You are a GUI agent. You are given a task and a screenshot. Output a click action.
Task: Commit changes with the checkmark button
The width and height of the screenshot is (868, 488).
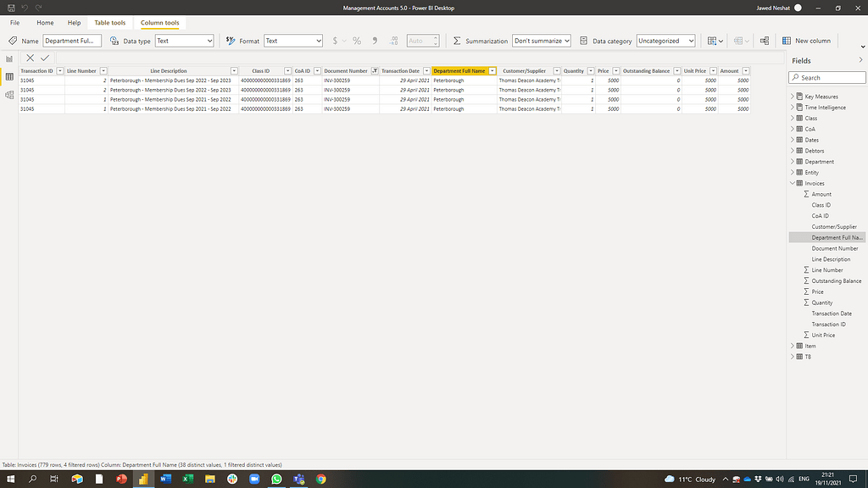pos(44,58)
